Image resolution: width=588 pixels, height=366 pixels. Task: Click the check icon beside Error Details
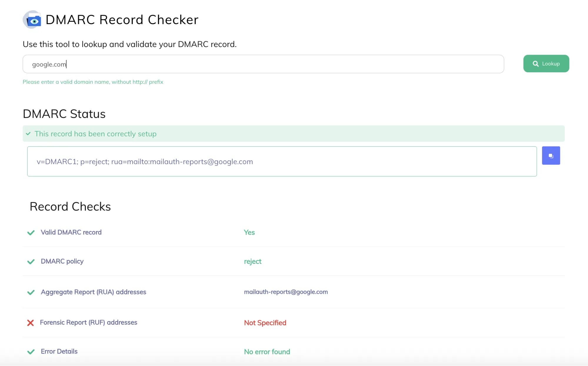[31, 352]
